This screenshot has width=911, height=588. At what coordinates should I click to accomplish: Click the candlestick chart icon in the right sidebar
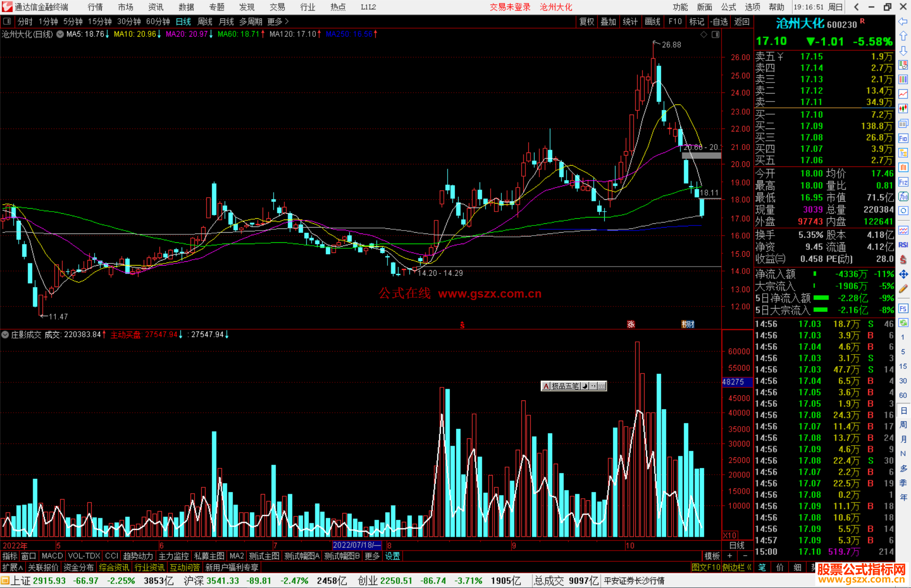coord(903,109)
